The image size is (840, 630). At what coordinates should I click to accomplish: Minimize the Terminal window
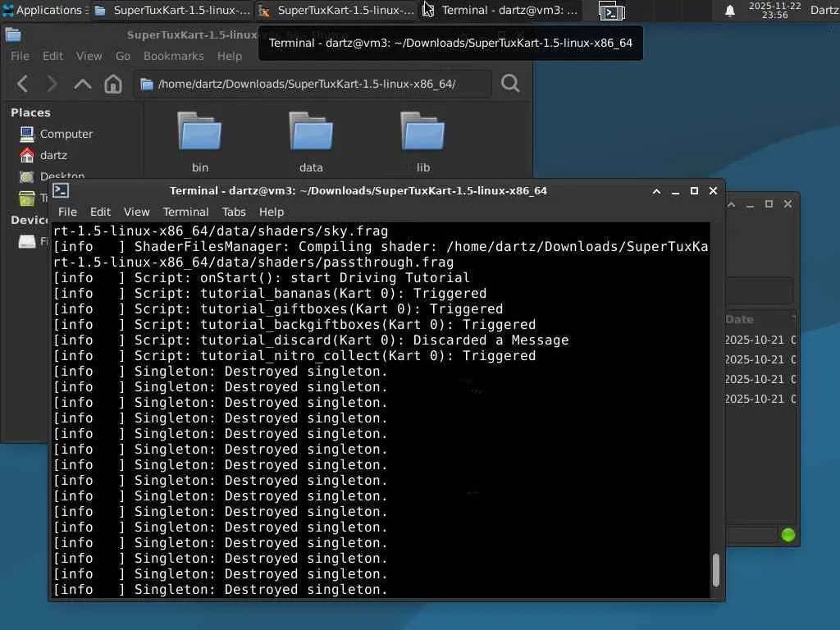pos(675,191)
